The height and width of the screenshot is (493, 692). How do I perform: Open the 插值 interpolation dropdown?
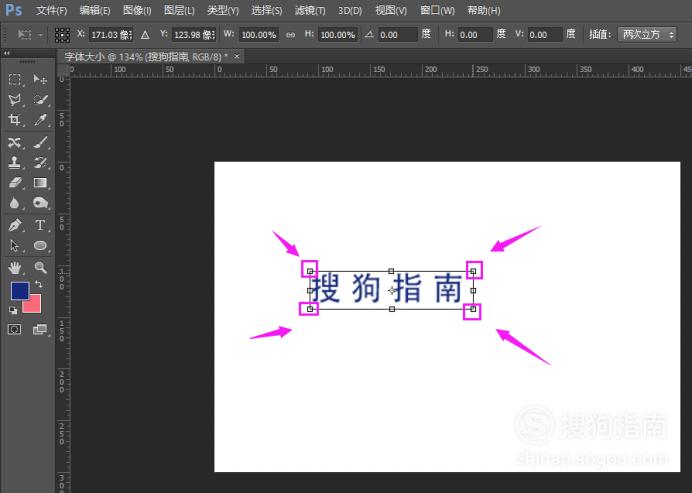647,34
